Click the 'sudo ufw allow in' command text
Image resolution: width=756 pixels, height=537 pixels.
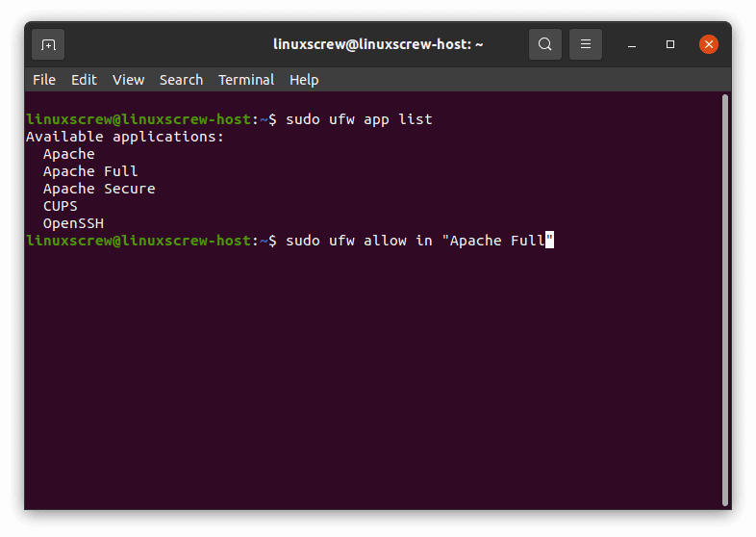359,241
